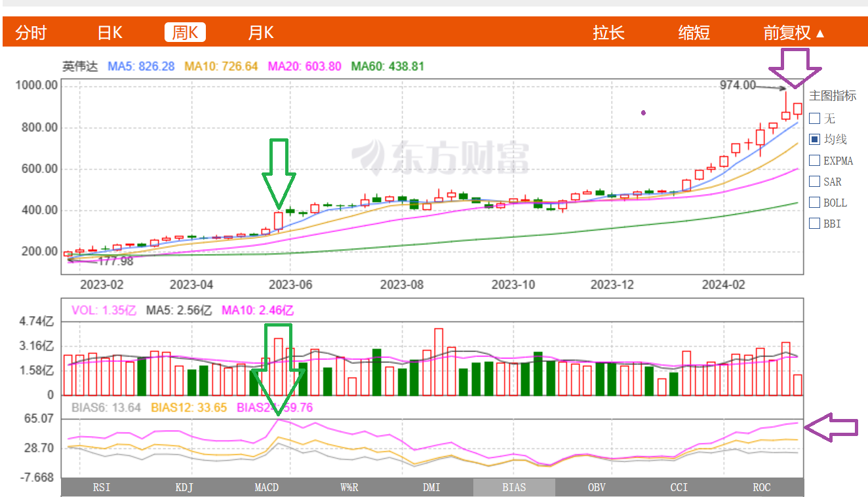Click the MA10: 726.64 legend value

[221, 66]
